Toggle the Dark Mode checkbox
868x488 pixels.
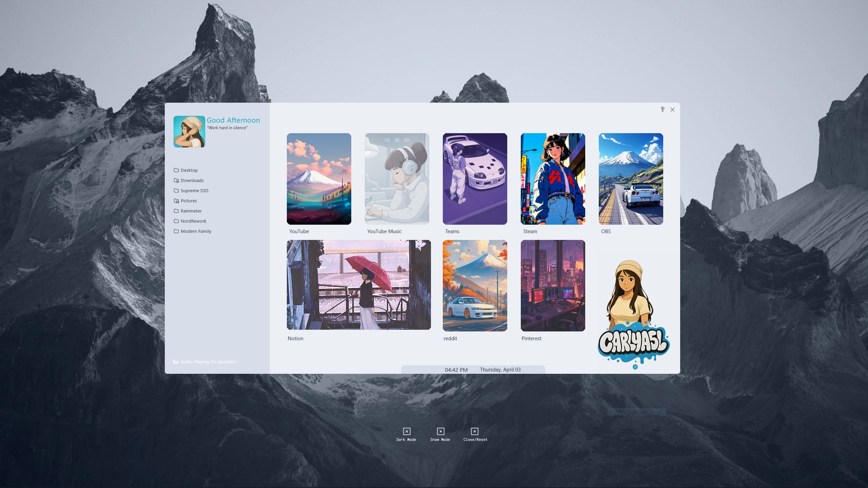(x=406, y=431)
